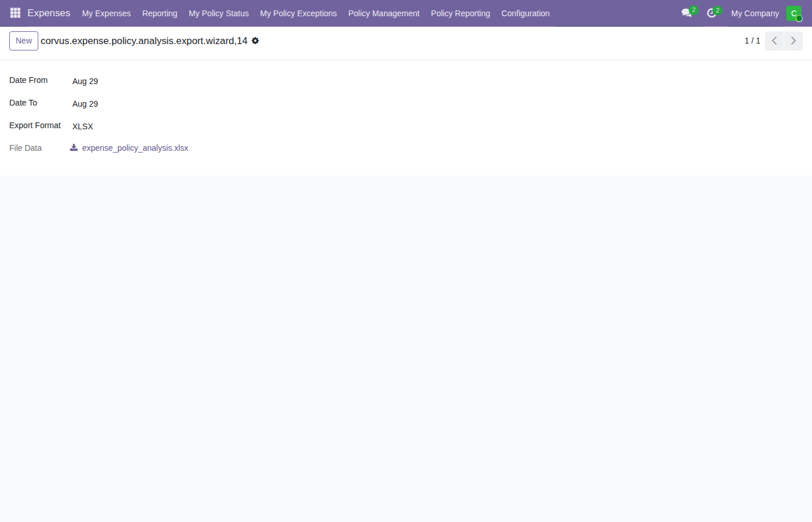Viewport: 812px width, 522px height.
Task: Open the My Policy Status menu
Action: click(219, 13)
